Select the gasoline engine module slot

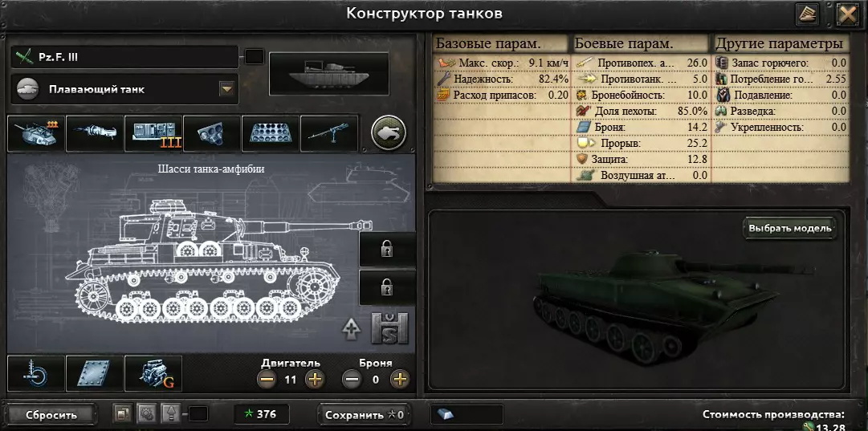pos(153,373)
